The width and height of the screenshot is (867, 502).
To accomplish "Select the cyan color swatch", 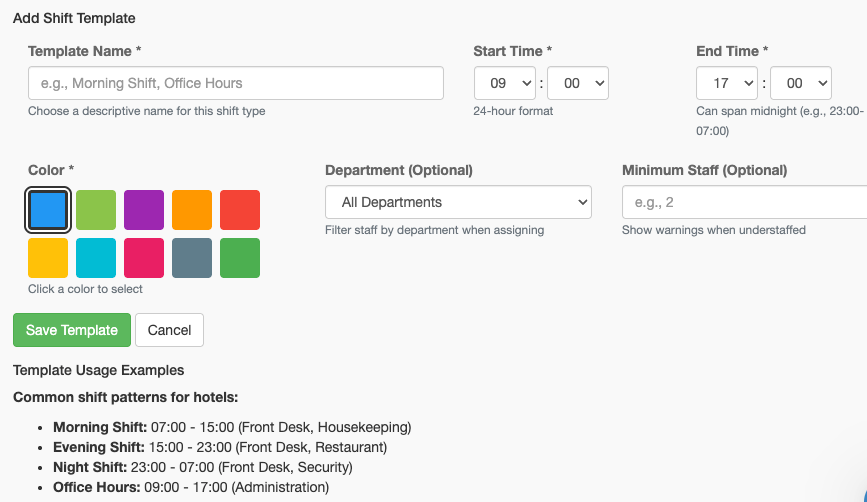I will click(x=96, y=258).
